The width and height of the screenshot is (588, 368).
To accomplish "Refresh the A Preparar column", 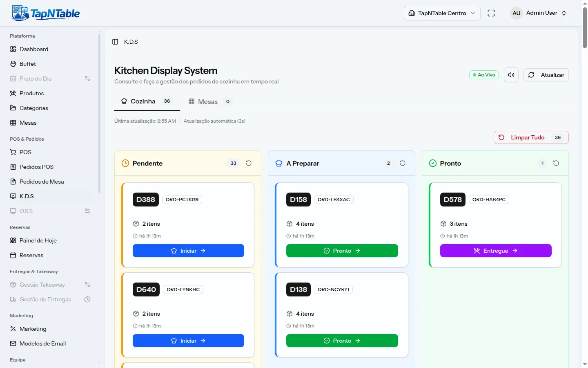I will [403, 163].
